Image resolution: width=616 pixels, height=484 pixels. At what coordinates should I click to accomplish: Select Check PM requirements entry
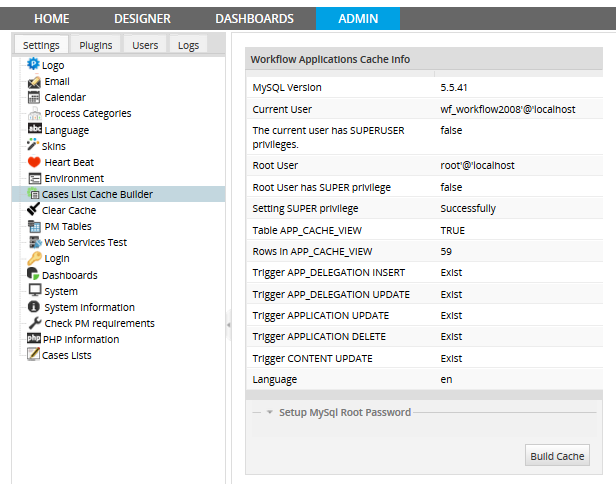pos(99,323)
